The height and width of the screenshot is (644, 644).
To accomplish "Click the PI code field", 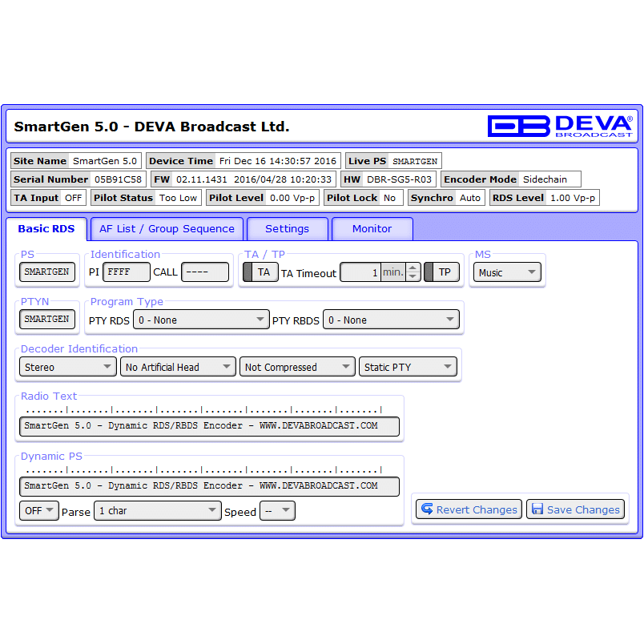I will 127,272.
